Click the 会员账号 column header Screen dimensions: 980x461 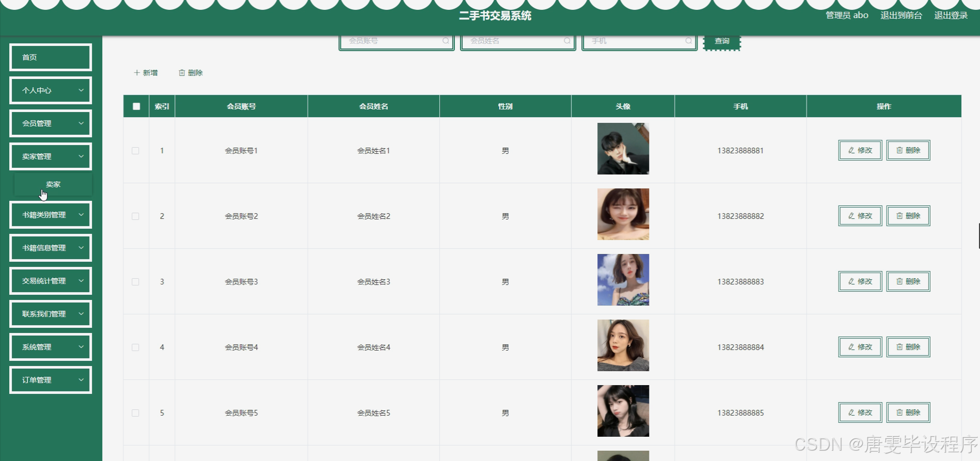tap(241, 106)
